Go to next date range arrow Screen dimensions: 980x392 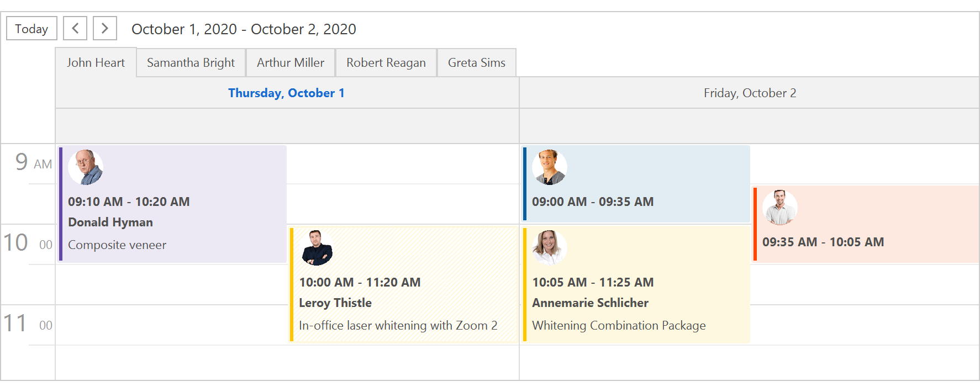105,28
